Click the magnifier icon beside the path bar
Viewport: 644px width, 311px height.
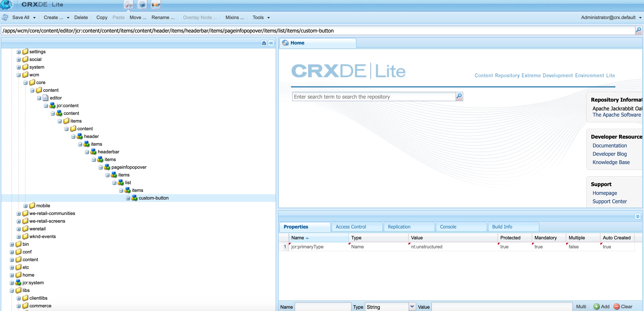(638, 31)
